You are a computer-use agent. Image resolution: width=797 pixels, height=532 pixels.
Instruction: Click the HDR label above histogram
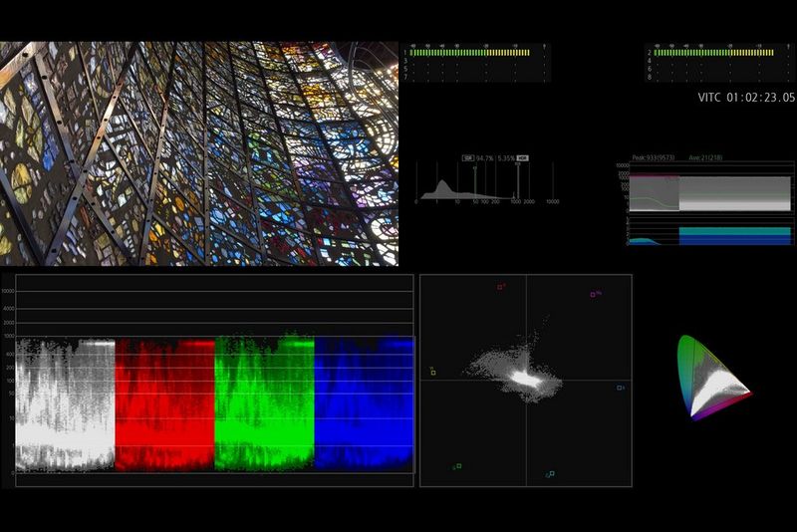(x=522, y=157)
